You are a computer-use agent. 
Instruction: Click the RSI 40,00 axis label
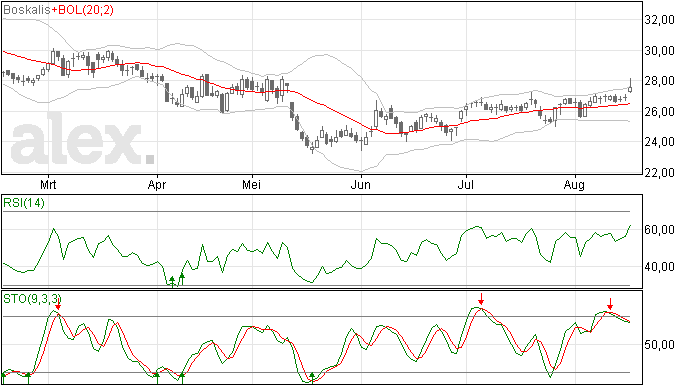pos(659,267)
